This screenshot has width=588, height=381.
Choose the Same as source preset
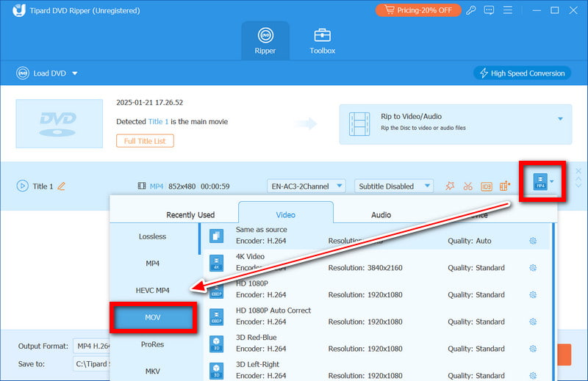pyautogui.click(x=376, y=236)
